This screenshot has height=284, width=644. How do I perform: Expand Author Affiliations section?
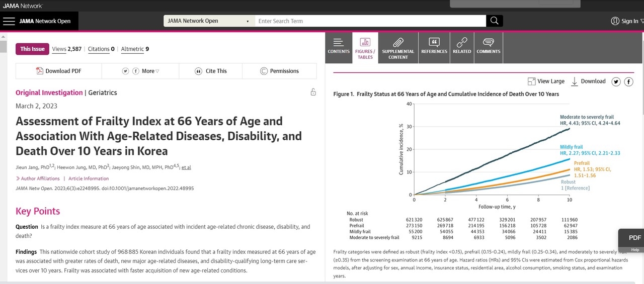coord(39,178)
